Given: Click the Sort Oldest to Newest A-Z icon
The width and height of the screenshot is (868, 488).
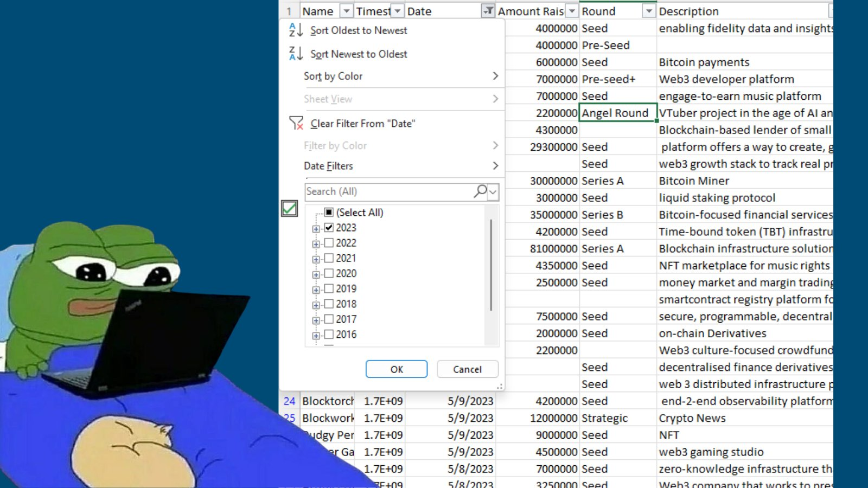Looking at the screenshot, I should tap(295, 30).
